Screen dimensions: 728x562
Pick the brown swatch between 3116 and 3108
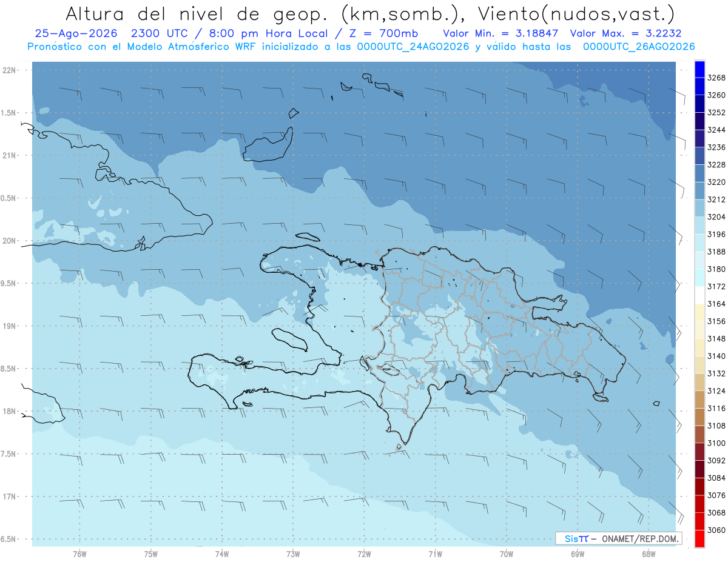(x=699, y=416)
